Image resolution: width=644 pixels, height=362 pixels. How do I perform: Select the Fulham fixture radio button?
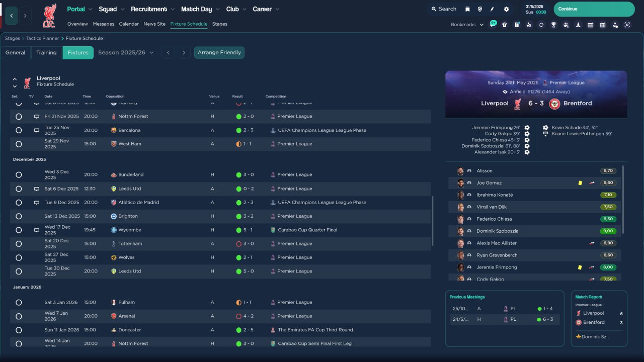click(19, 303)
